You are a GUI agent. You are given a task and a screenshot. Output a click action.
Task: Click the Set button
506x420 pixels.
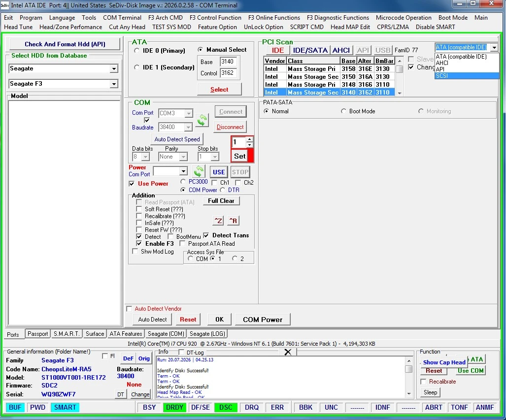pos(240,156)
